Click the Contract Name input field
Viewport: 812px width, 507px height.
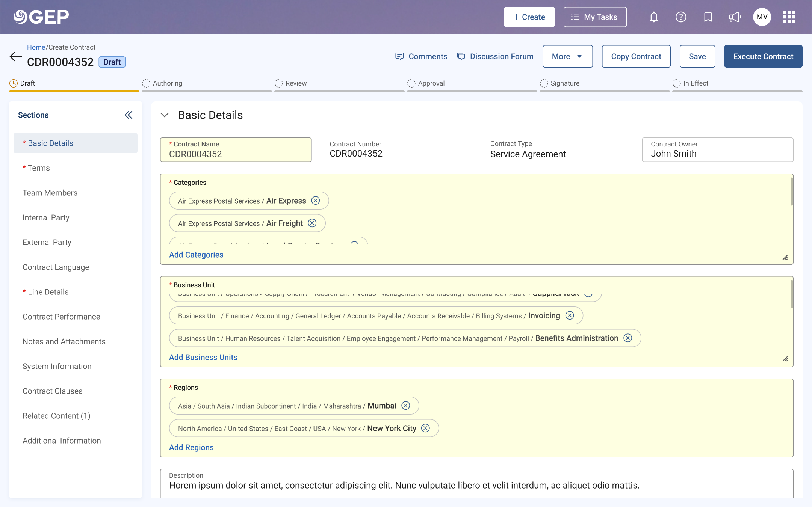coord(236,150)
